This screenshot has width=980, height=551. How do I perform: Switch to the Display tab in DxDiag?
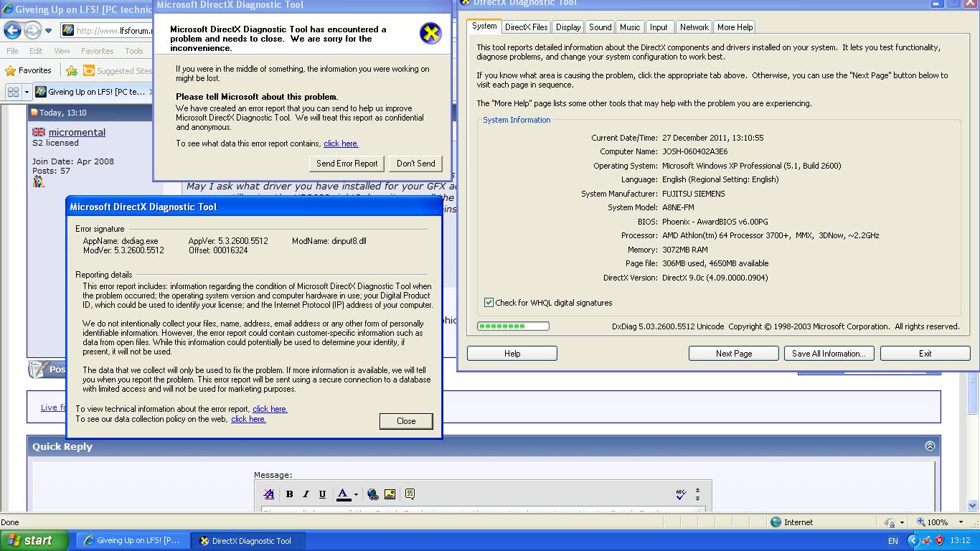(x=568, y=27)
